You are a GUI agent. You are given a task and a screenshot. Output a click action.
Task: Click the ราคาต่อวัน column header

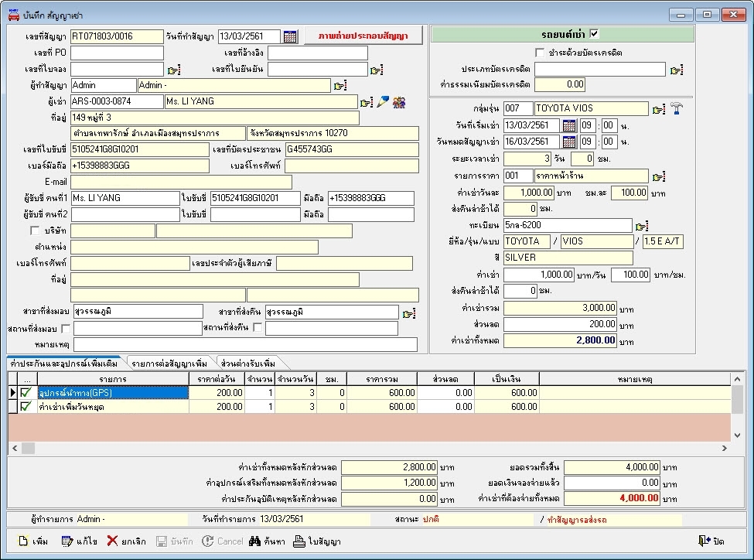pos(217,379)
